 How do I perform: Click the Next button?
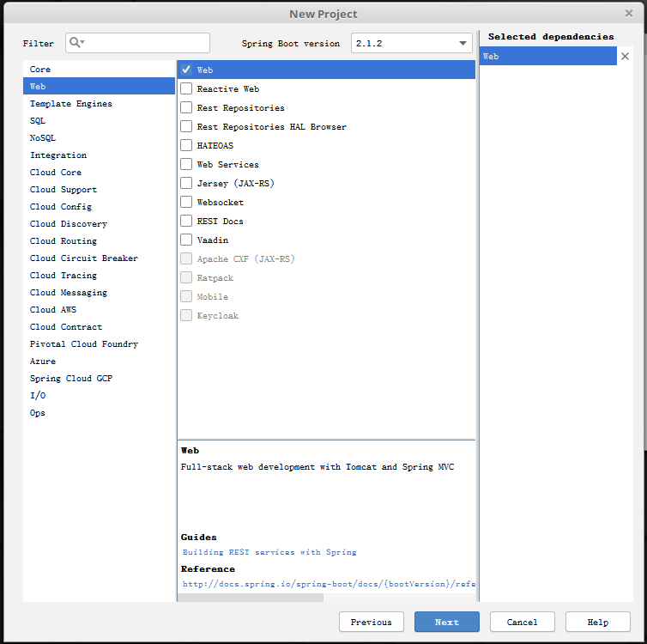click(x=447, y=622)
